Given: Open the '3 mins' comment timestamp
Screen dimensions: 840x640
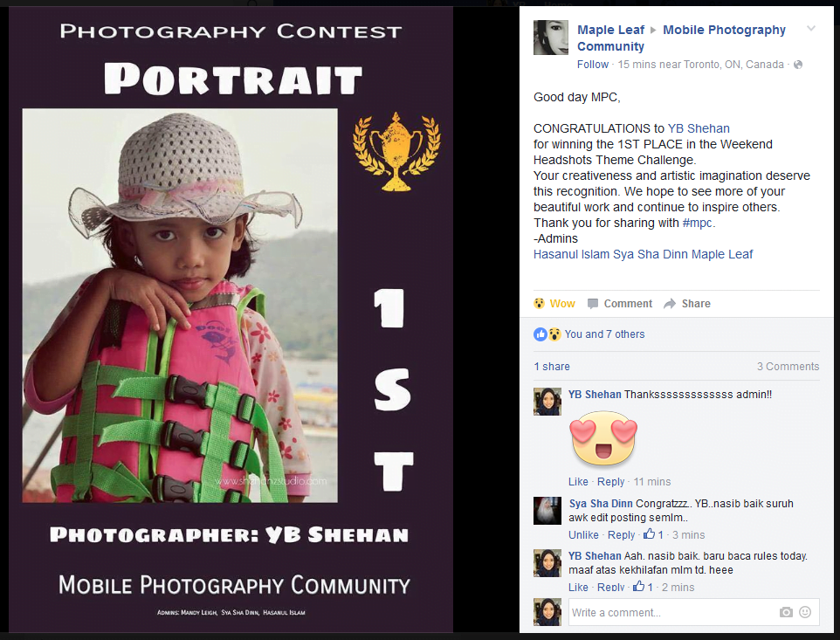Looking at the screenshot, I should (688, 535).
